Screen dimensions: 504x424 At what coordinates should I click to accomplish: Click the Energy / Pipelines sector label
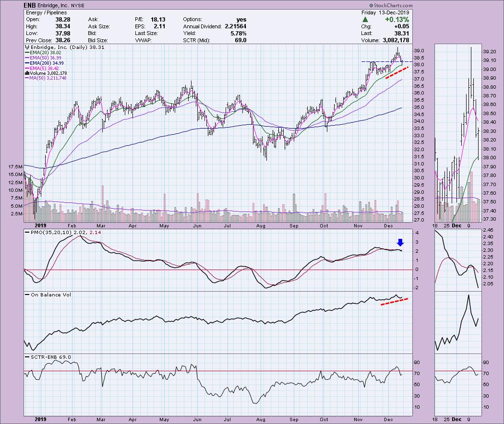pyautogui.click(x=46, y=13)
